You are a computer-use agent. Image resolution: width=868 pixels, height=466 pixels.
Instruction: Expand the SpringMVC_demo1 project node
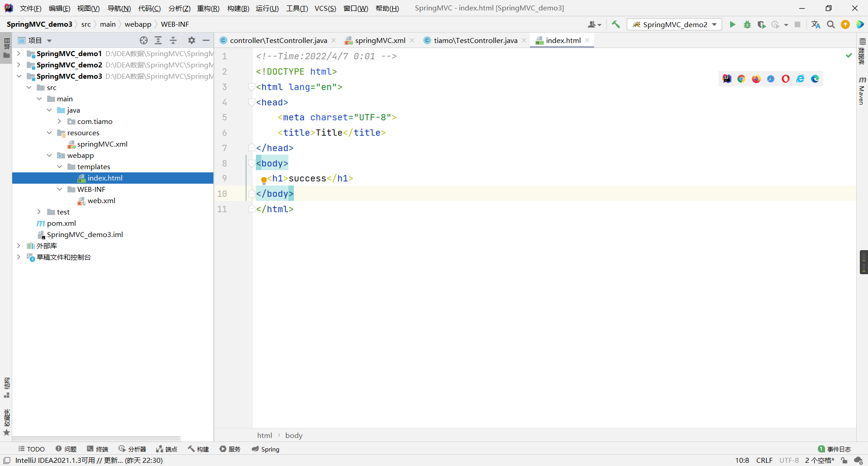[18, 53]
